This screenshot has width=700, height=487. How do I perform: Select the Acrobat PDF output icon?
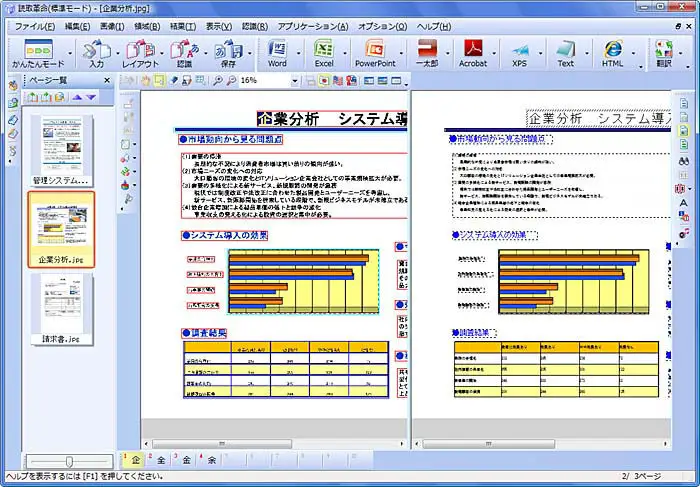click(x=473, y=52)
